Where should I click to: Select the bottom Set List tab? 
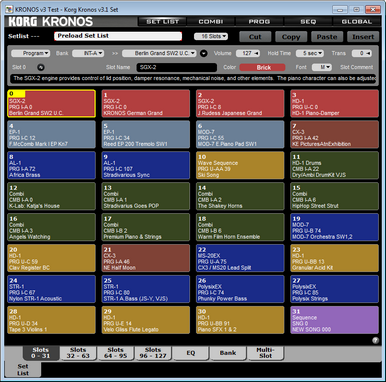point(23,370)
